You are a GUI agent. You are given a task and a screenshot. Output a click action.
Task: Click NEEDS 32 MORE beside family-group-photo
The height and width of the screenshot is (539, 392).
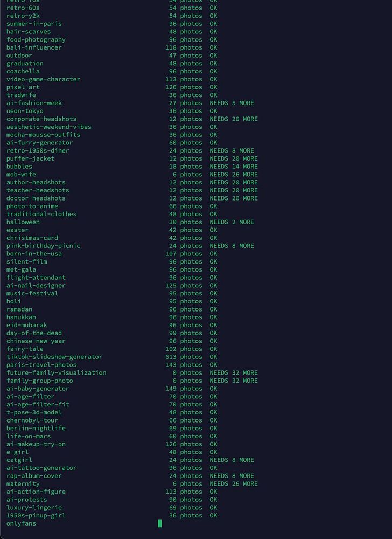pos(233,381)
